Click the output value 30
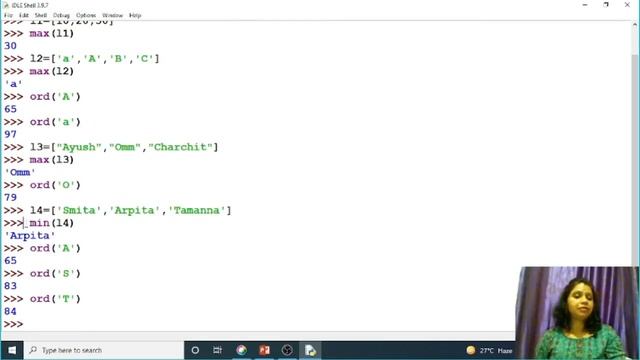The width and height of the screenshot is (640, 360). coord(10,46)
